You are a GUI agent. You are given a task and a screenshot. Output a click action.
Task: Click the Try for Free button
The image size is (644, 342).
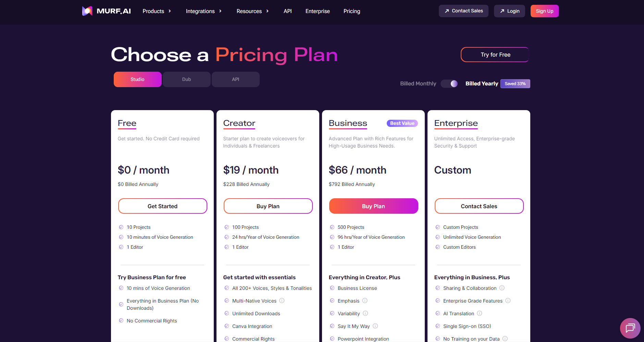(x=495, y=55)
